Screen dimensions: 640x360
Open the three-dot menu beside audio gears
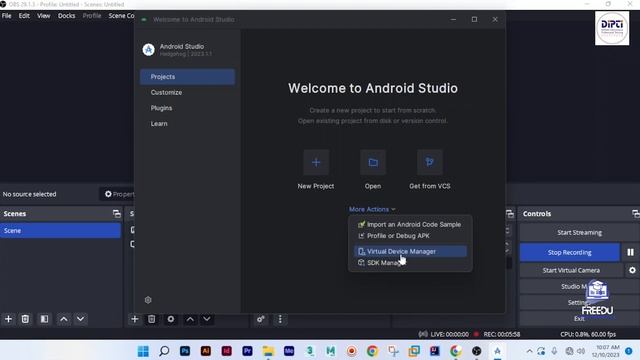[280, 319]
